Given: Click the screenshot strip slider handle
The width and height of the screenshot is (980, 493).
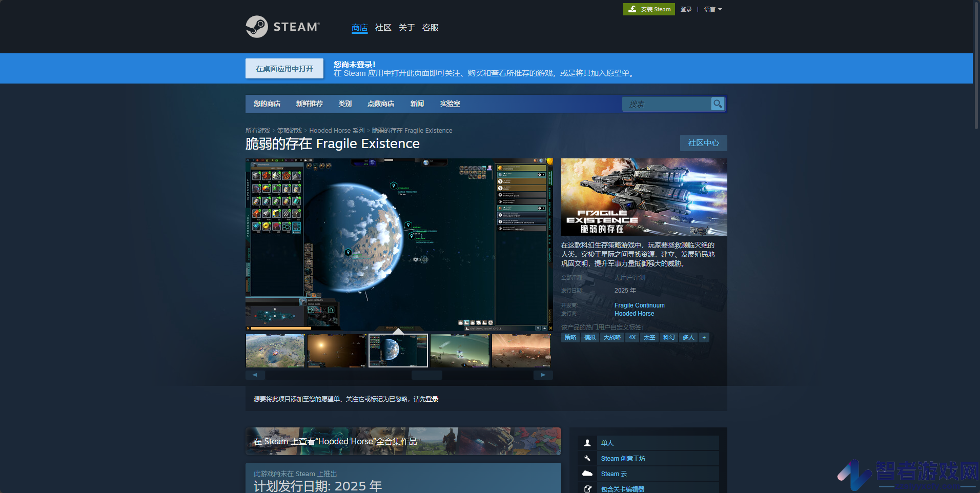Looking at the screenshot, I should (427, 375).
